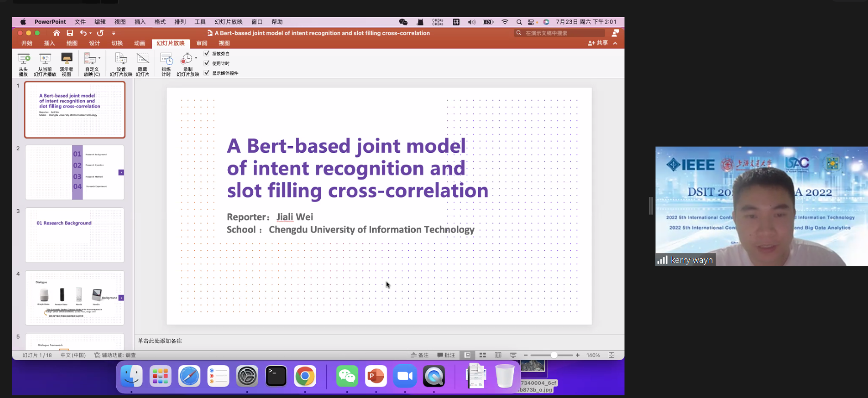Viewport: 868px width, 398px height.
Task: Toggle the 使用计时 checkbox
Action: tap(207, 63)
